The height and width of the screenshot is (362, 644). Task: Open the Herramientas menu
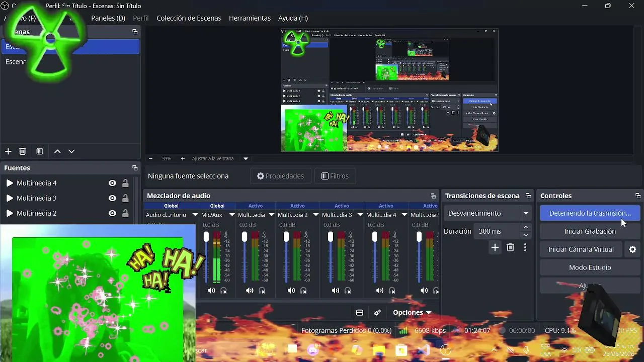click(x=250, y=18)
